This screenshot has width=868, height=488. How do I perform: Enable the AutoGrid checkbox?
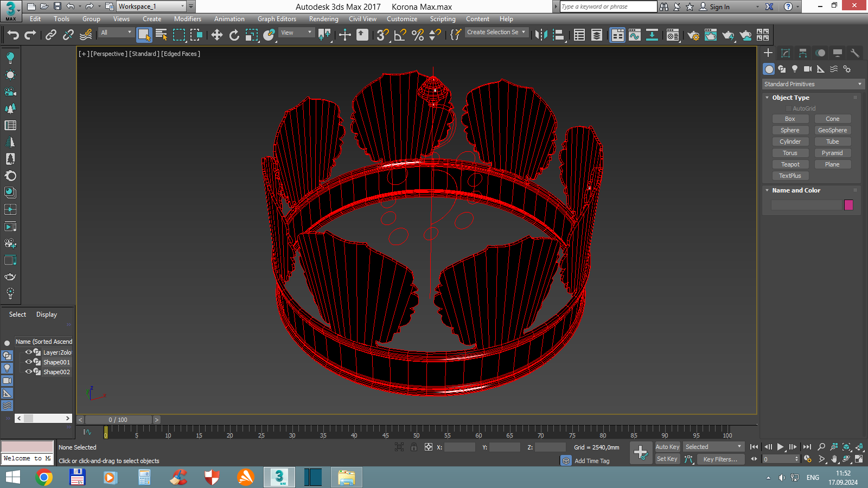pyautogui.click(x=788, y=108)
